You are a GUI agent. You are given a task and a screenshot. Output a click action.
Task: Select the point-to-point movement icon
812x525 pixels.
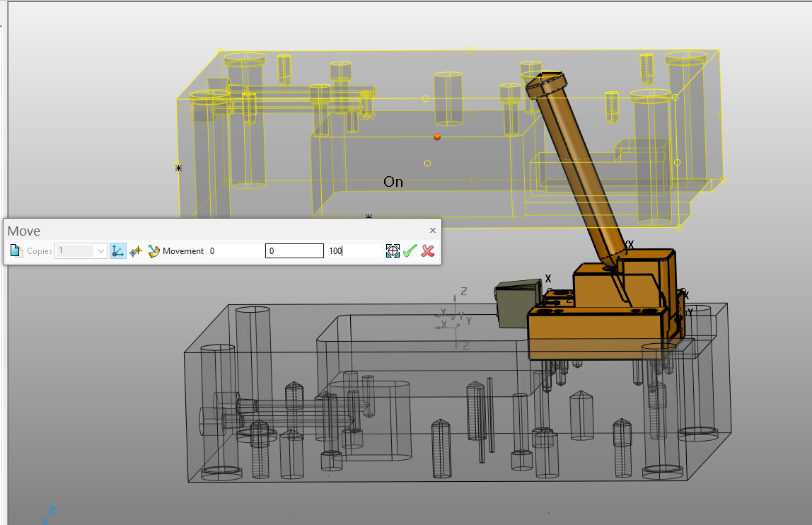135,251
